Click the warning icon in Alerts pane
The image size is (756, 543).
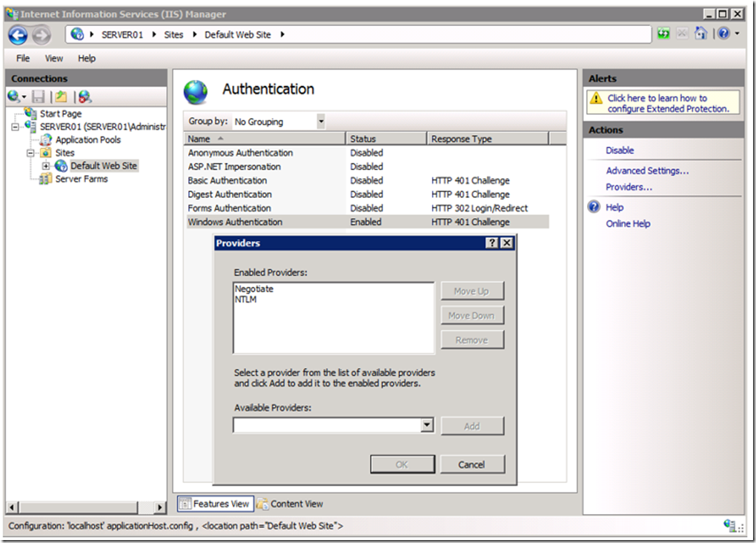pyautogui.click(x=596, y=99)
